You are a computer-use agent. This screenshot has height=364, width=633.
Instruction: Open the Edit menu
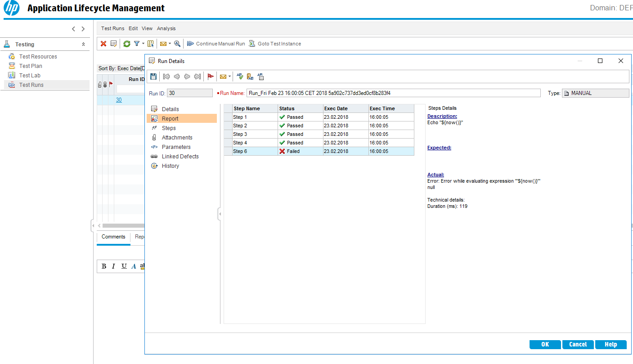(x=133, y=28)
